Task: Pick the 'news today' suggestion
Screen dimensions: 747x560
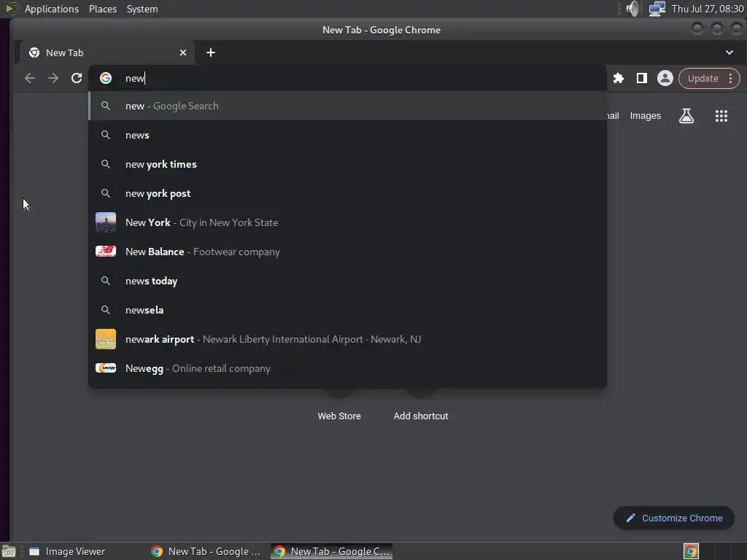Action: pyautogui.click(x=348, y=281)
